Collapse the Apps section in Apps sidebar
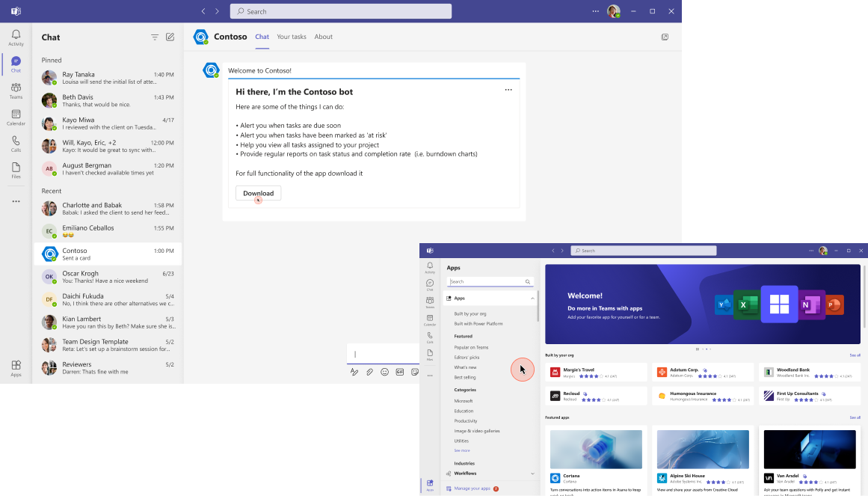 click(532, 298)
